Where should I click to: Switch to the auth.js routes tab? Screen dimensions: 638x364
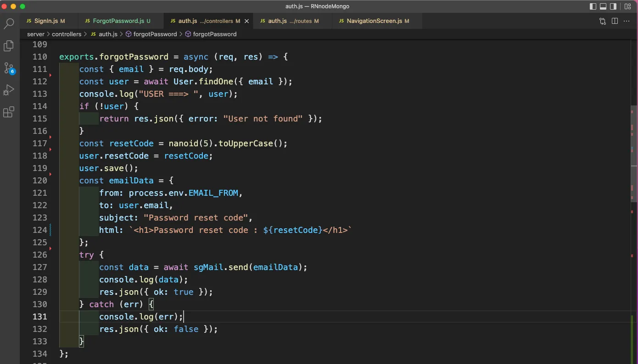click(293, 21)
